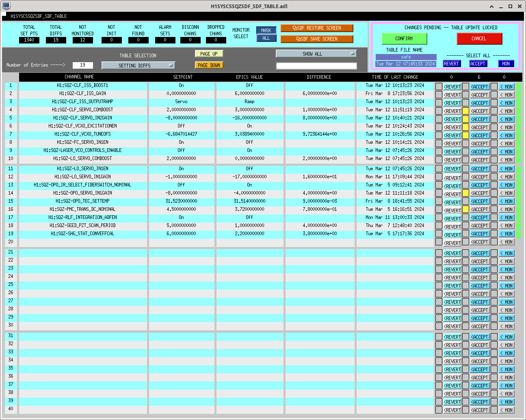Select MASK in Monitor Select
Image resolution: width=526 pixels, height=420 pixels.
click(266, 30)
